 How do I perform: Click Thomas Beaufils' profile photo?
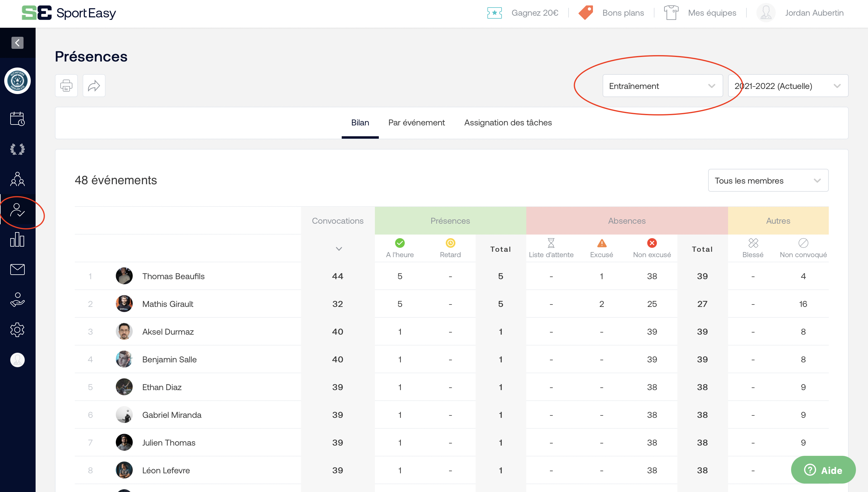pyautogui.click(x=124, y=276)
